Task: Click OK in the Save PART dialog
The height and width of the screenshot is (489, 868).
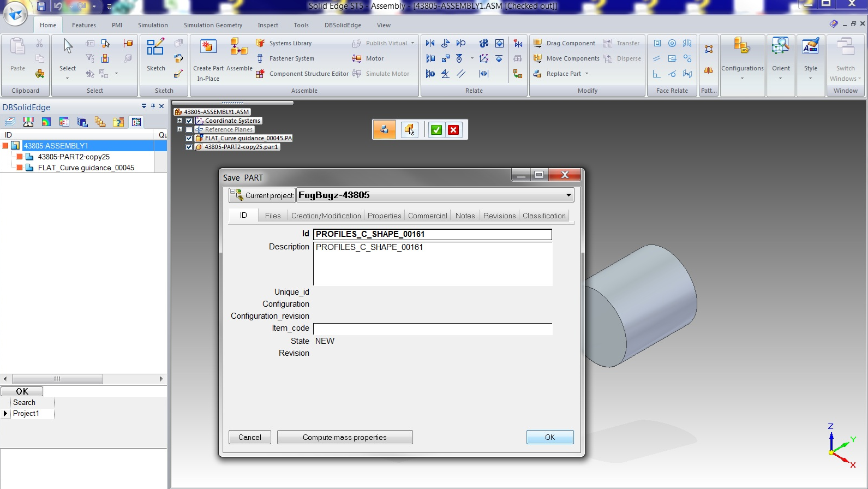Action: click(x=550, y=437)
